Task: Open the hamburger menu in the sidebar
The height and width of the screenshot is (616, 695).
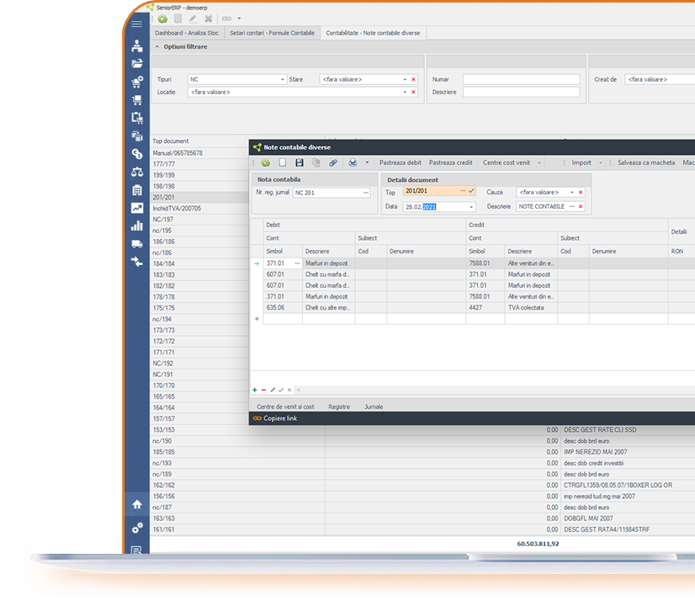Action: (x=136, y=24)
